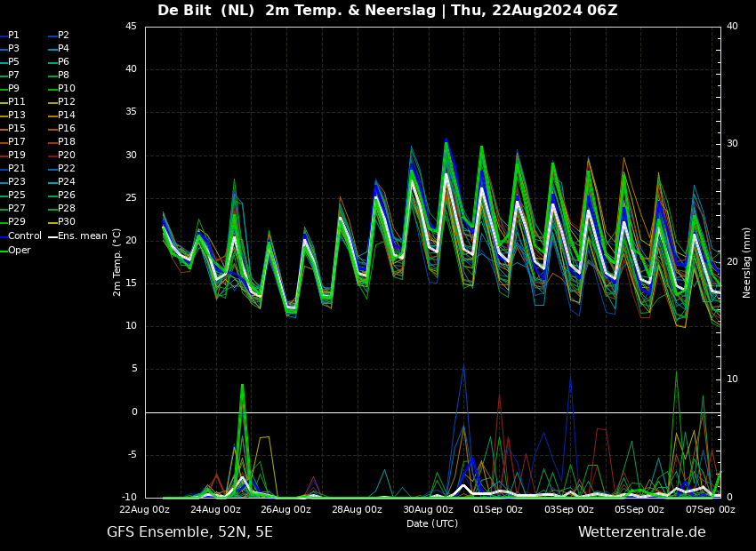Click the Ens. mean legend entry

pos(81,236)
